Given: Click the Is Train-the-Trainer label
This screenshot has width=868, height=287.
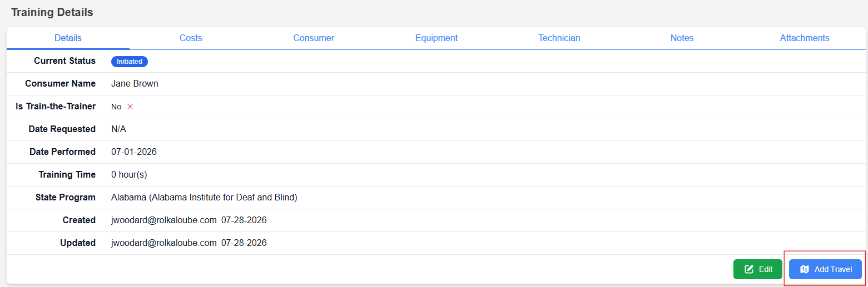Looking at the screenshot, I should point(56,107).
